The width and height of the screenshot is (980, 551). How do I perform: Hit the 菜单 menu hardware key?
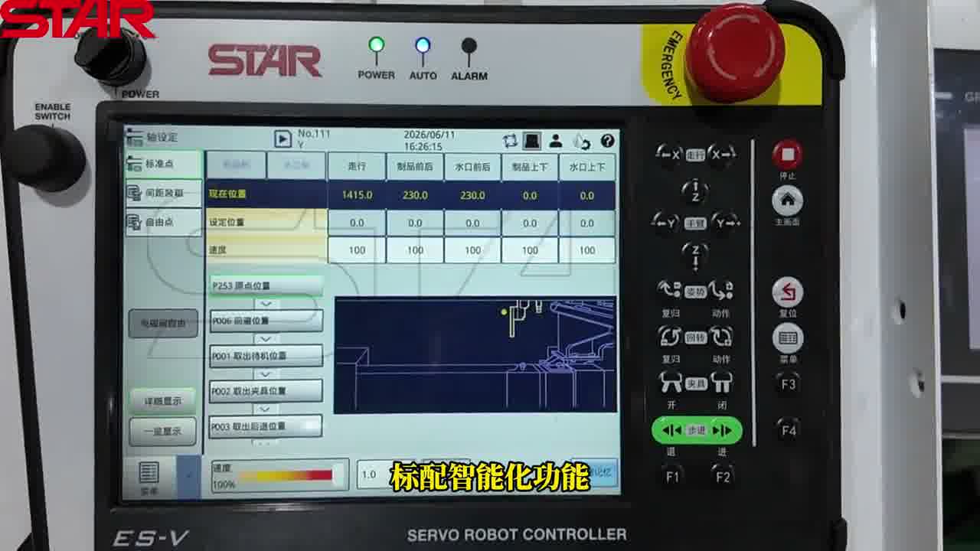789,337
